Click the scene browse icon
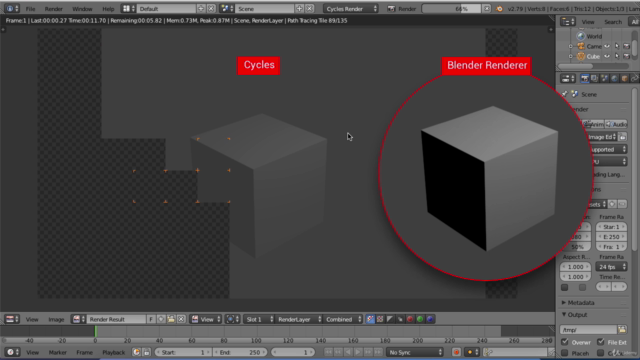The width and height of the screenshot is (640, 360). click(x=227, y=8)
